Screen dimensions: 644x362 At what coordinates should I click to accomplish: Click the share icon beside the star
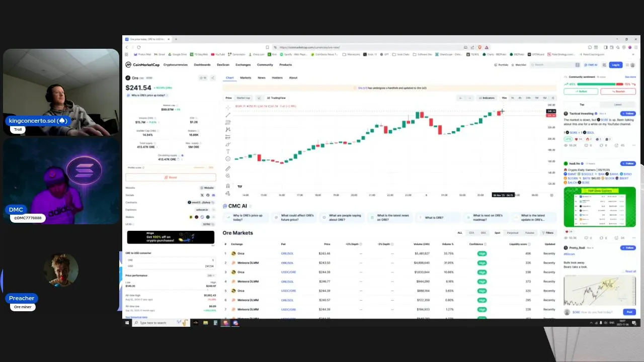[x=213, y=78]
